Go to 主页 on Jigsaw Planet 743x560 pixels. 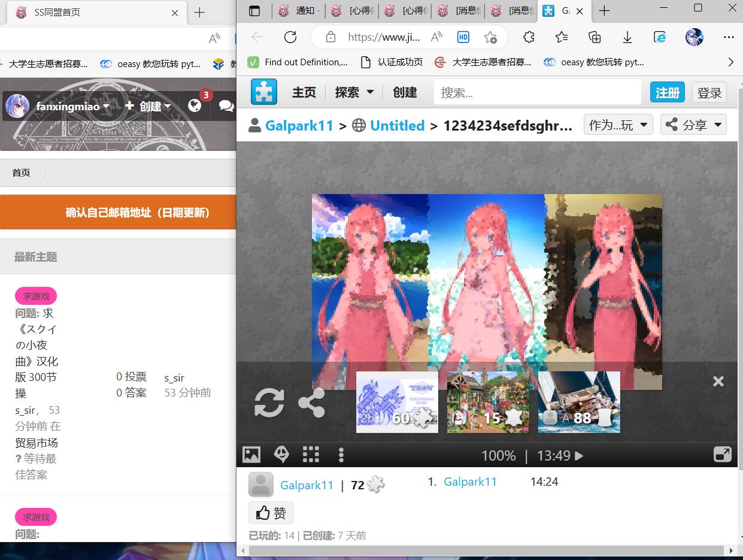304,92
